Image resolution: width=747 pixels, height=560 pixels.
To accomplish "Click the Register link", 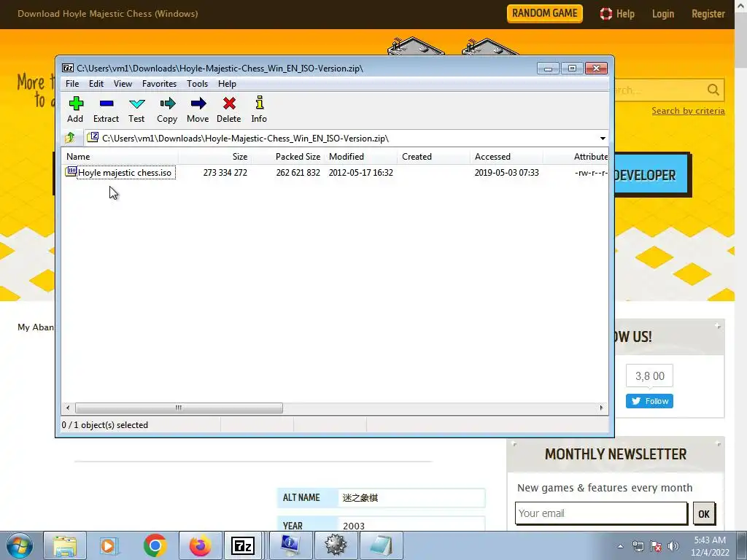I will coord(708,14).
